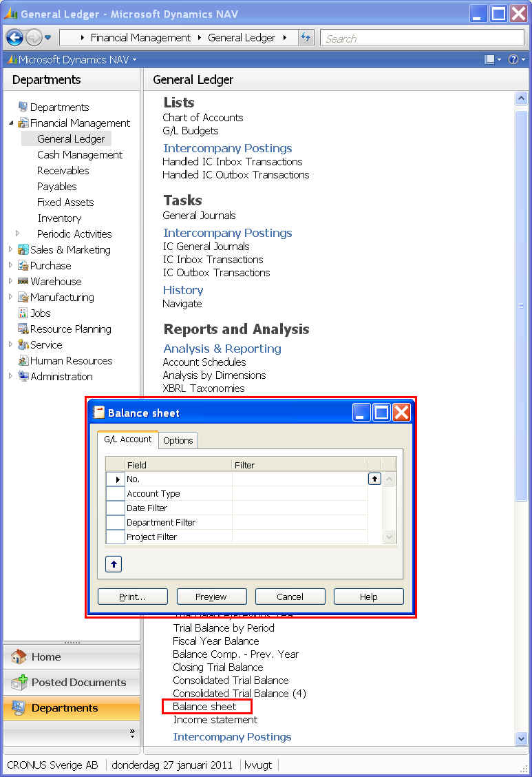
Task: Click the Administration icon
Action: click(23, 376)
